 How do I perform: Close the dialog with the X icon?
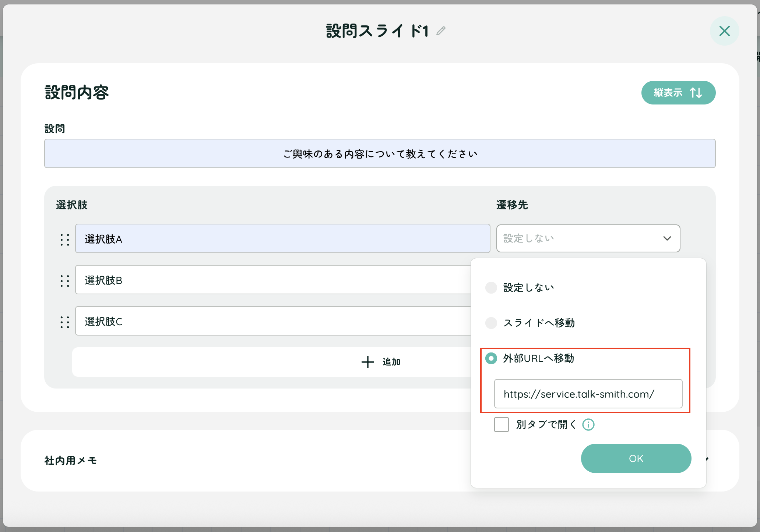tap(724, 31)
